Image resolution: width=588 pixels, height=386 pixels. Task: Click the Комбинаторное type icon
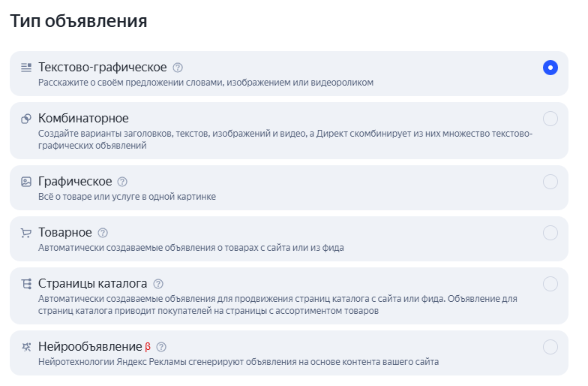[25, 119]
